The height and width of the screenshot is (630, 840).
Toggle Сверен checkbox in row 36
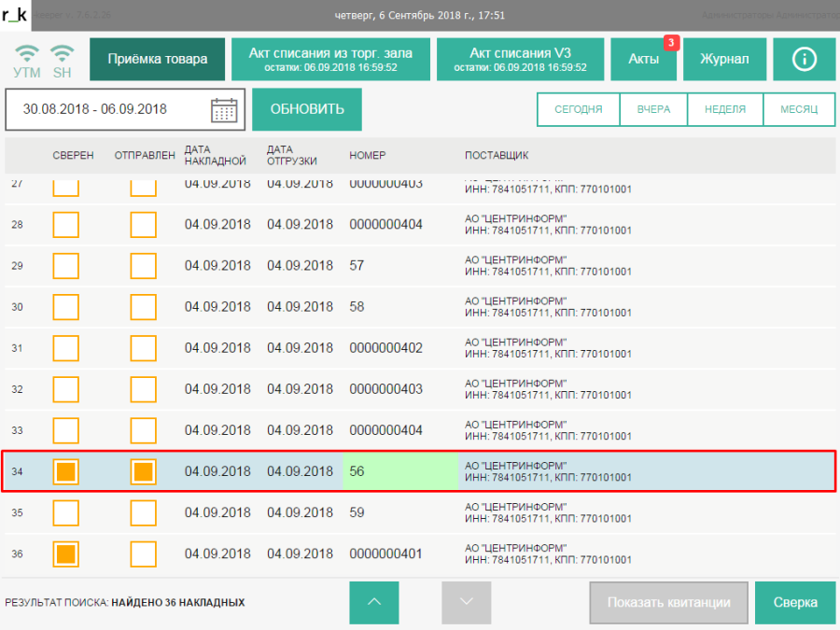[66, 553]
